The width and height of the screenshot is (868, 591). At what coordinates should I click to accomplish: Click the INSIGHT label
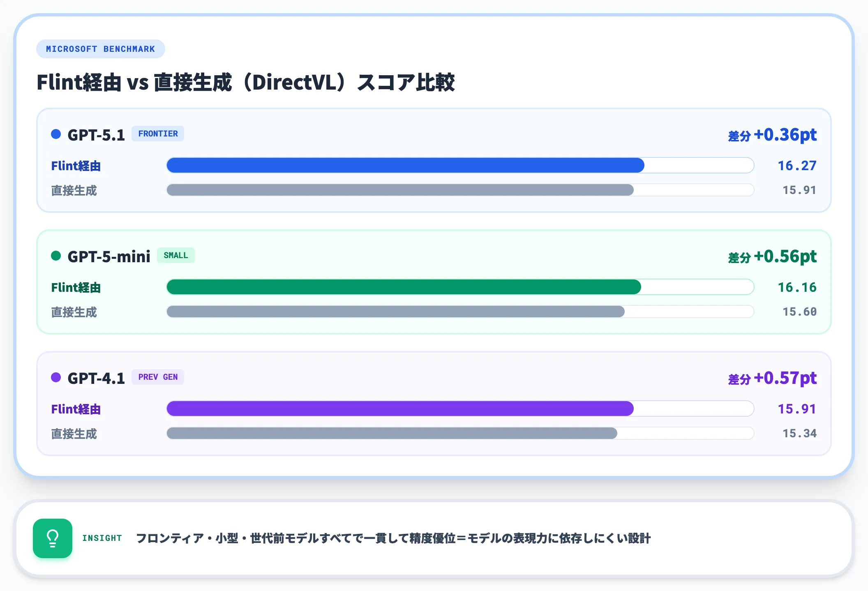pyautogui.click(x=102, y=538)
